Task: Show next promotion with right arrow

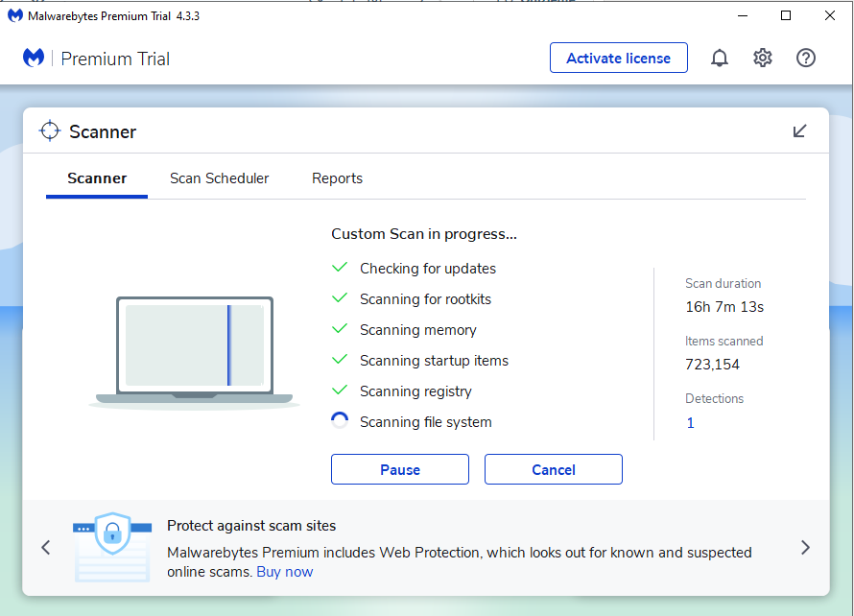Action: (805, 547)
